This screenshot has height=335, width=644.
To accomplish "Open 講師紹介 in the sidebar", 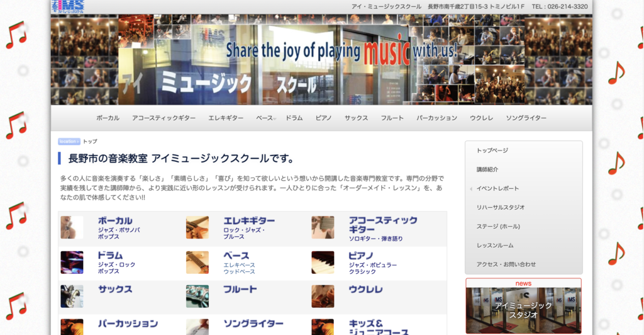I will (487, 169).
